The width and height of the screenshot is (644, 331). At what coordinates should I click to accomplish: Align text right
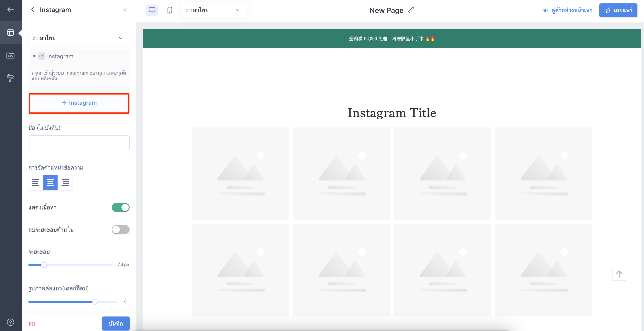coord(65,182)
